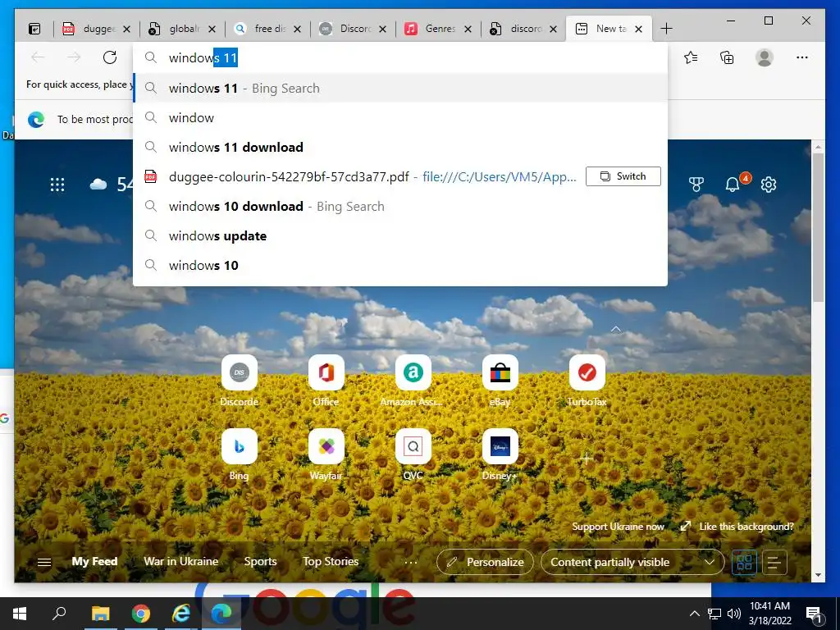Click the Personalize button
840x630 pixels.
485,562
